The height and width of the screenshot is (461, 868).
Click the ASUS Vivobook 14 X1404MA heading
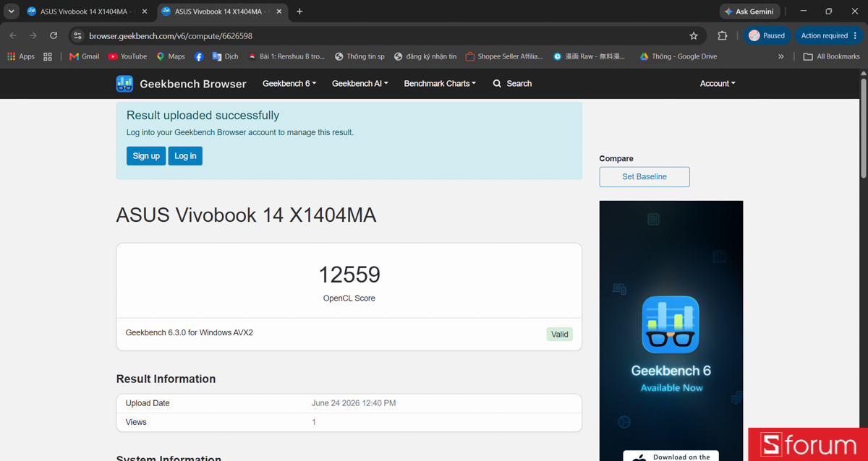pos(246,215)
